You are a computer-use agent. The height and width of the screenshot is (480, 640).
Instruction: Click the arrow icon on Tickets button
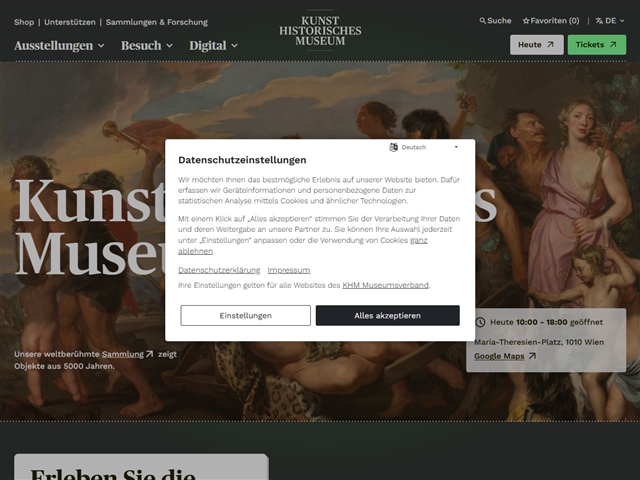click(613, 44)
